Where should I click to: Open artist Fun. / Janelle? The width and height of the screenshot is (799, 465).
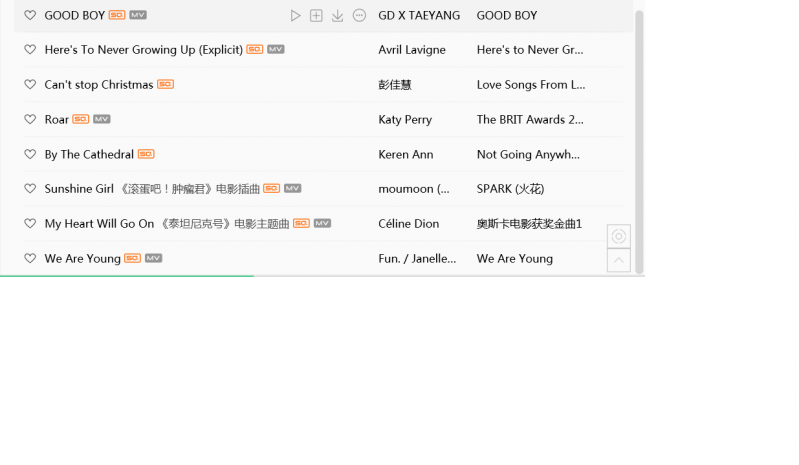[x=417, y=259]
